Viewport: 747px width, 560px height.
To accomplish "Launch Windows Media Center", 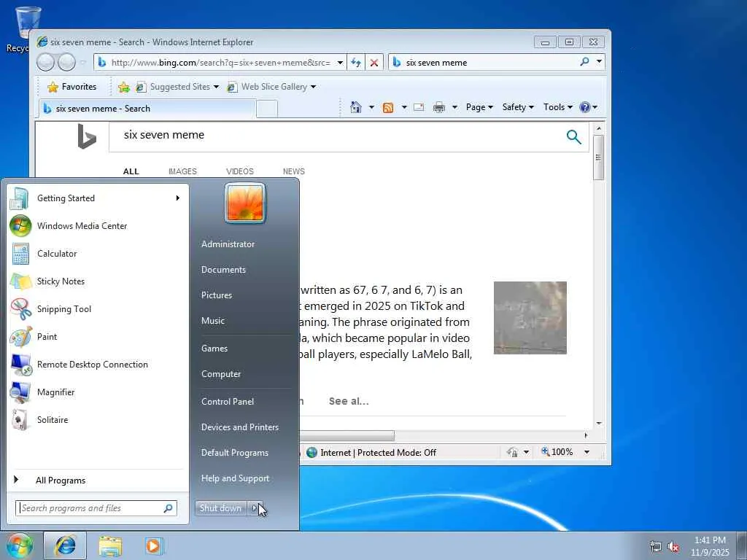I will (98, 226).
